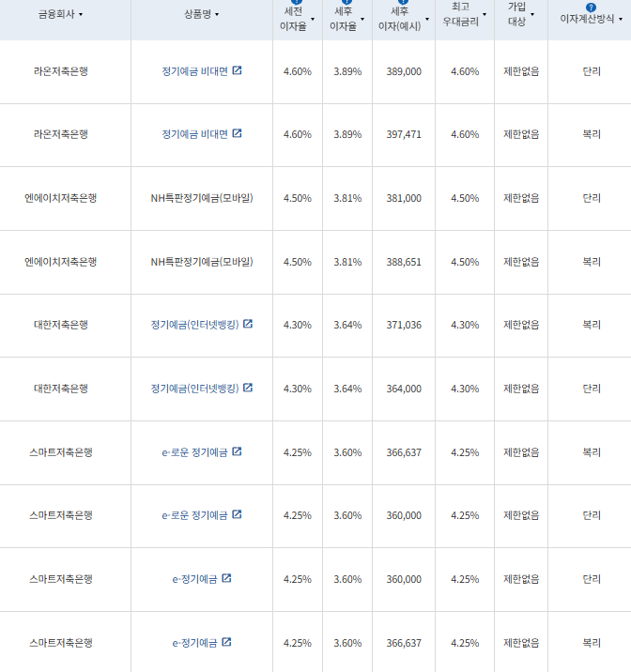The width and height of the screenshot is (631, 672).
Task: Click 단리 in the 381,000 row
Action: (x=592, y=198)
